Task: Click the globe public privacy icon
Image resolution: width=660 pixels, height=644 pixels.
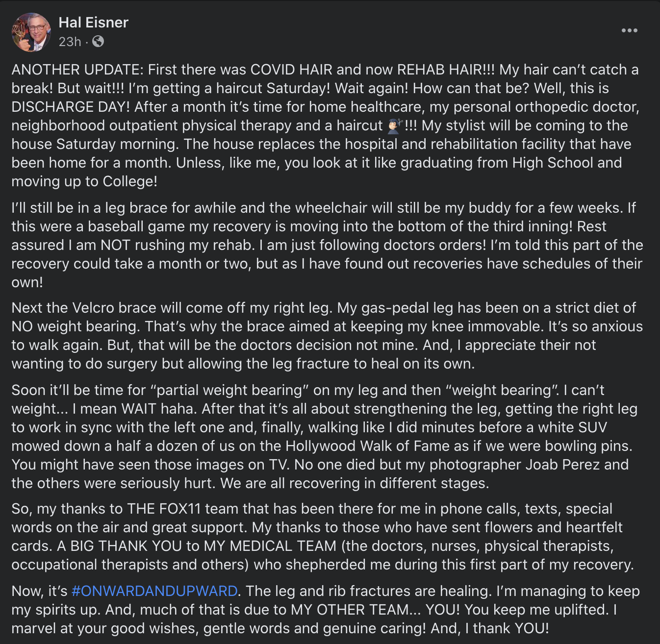Action: 98,42
